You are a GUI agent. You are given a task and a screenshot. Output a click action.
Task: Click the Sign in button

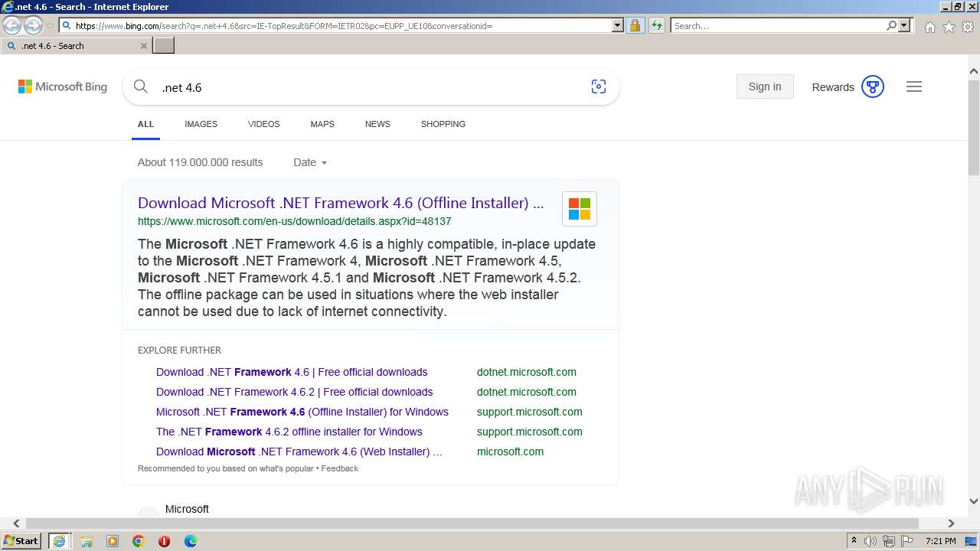point(765,86)
